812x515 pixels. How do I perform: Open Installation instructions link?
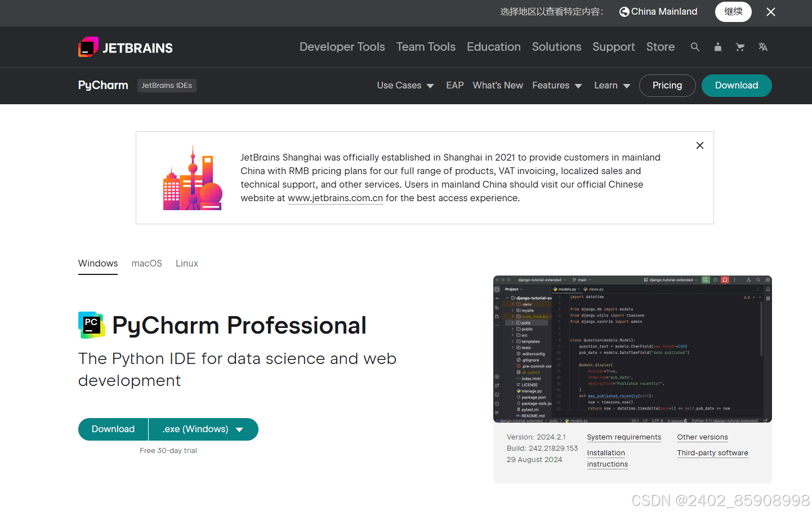pyautogui.click(x=607, y=459)
